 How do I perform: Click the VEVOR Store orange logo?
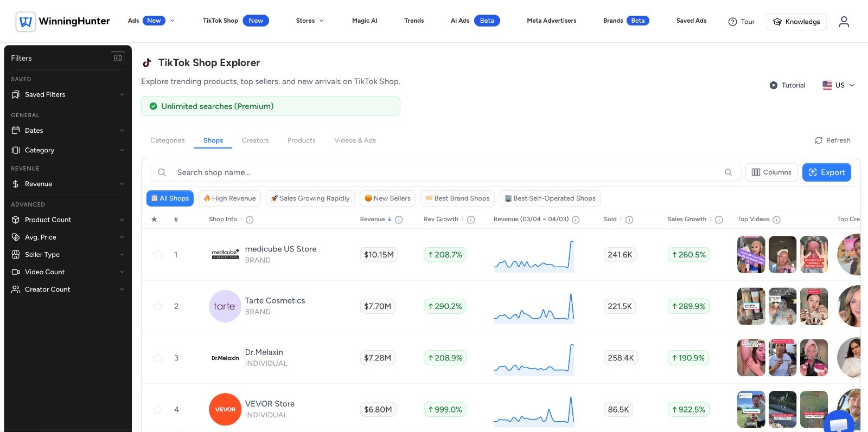pyautogui.click(x=225, y=409)
